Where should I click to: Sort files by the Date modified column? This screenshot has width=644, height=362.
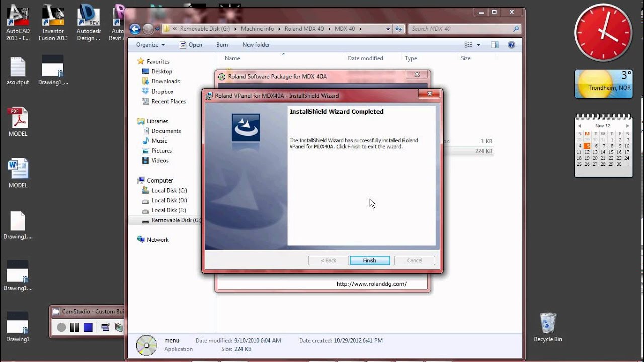(x=365, y=58)
